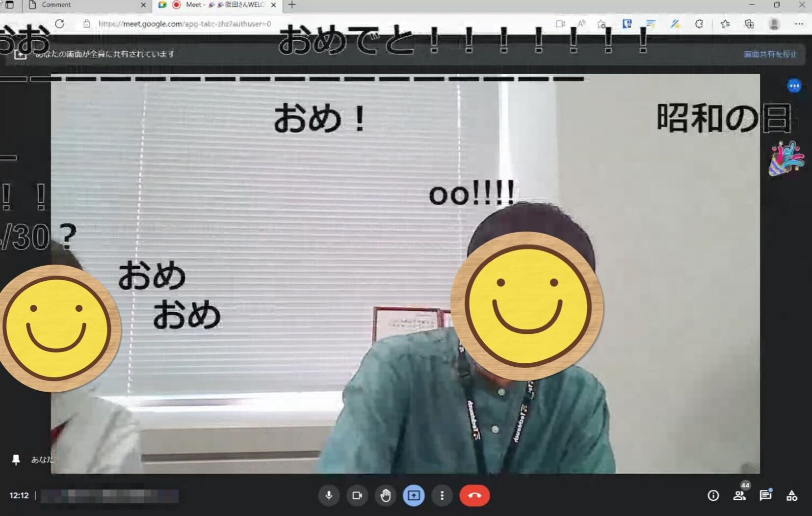Leave the call with red hang-up button
Screen dimensions: 812x516
[474, 495]
